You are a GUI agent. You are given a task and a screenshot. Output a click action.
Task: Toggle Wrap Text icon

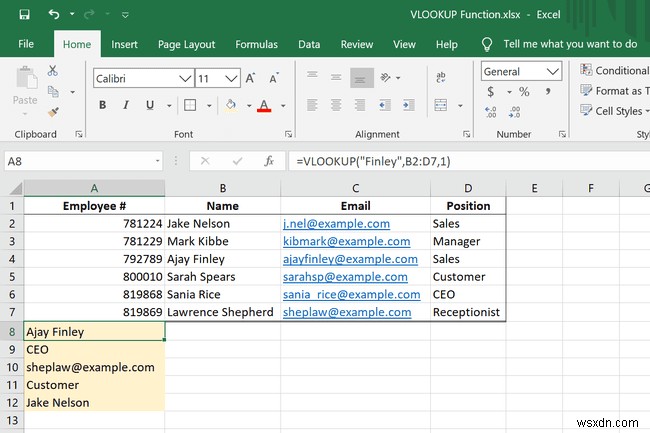pos(441,77)
